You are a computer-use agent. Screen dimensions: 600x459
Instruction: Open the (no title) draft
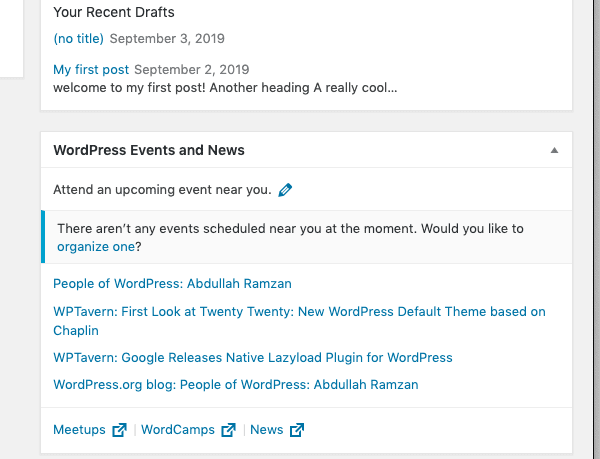[78, 39]
